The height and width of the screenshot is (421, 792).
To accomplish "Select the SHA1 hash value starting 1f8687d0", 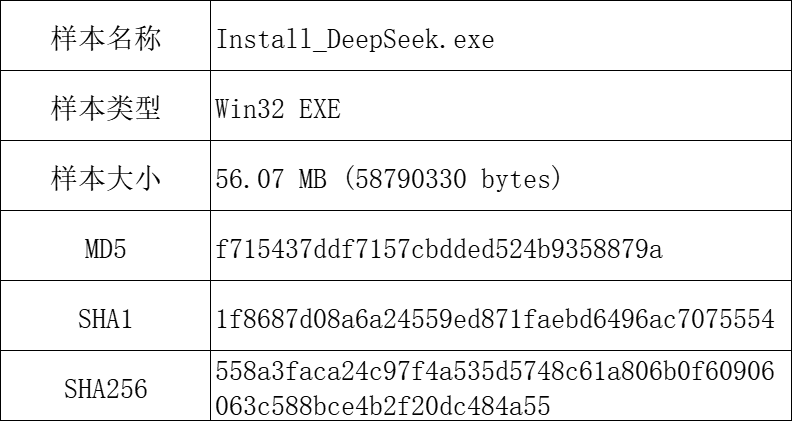I will tap(495, 320).
